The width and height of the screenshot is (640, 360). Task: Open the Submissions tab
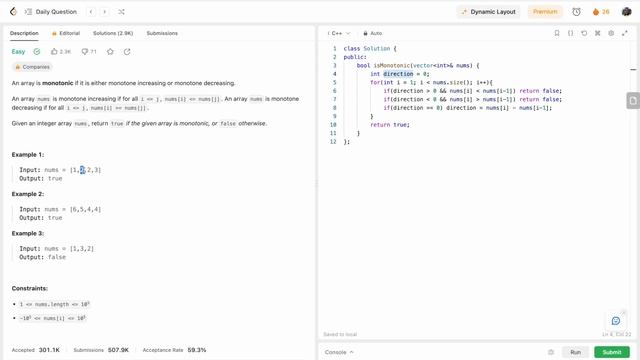click(162, 33)
